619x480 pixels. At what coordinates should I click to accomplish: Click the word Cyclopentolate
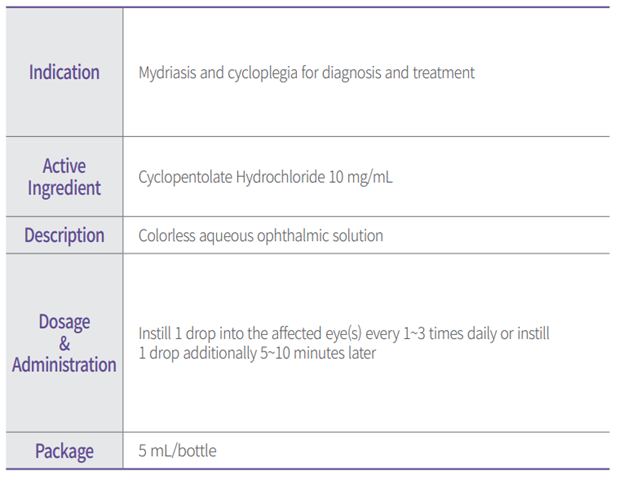(x=185, y=177)
